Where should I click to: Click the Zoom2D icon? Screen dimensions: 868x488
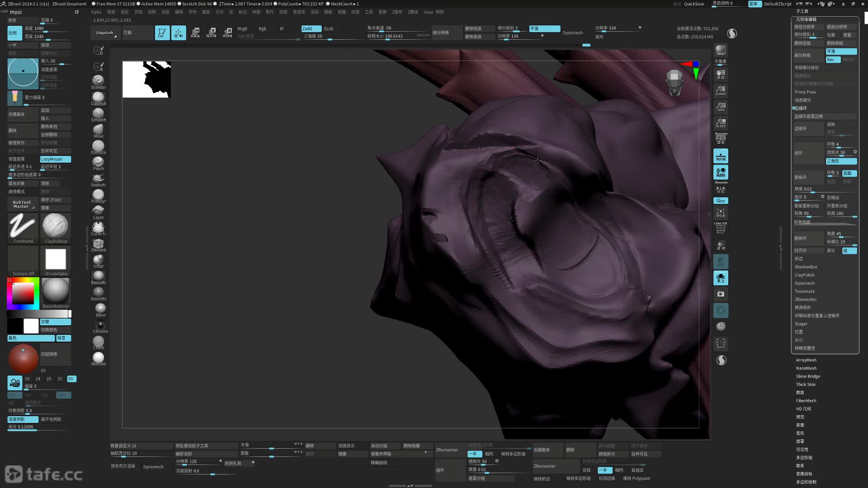[x=721, y=90]
